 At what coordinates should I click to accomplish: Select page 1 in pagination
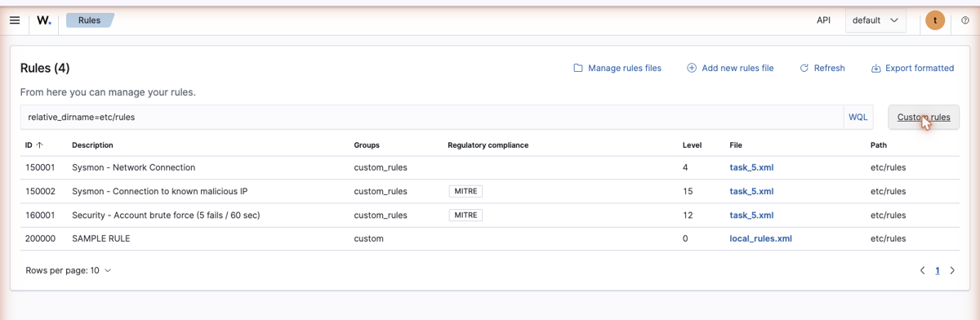point(938,270)
